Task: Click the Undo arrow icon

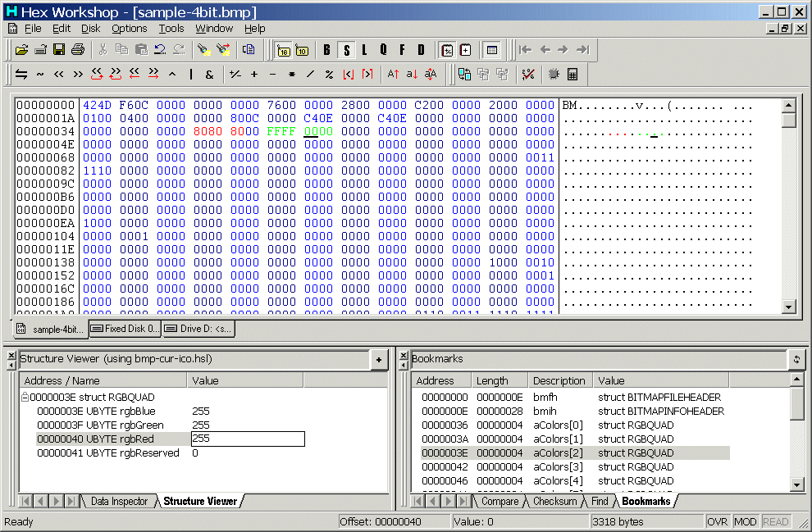Action: (x=161, y=50)
